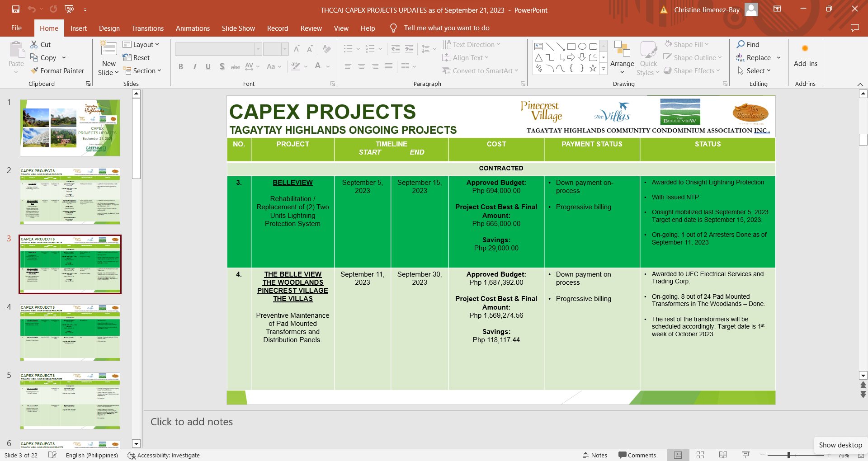The image size is (868, 461).
Task: Open font size dropdown
Action: coord(285,49)
